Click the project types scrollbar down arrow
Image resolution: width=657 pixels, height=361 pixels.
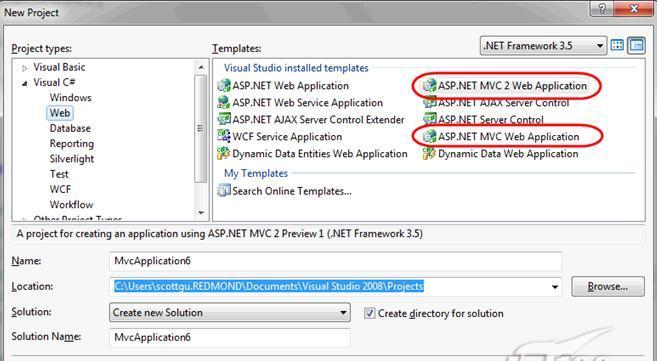pyautogui.click(x=201, y=213)
